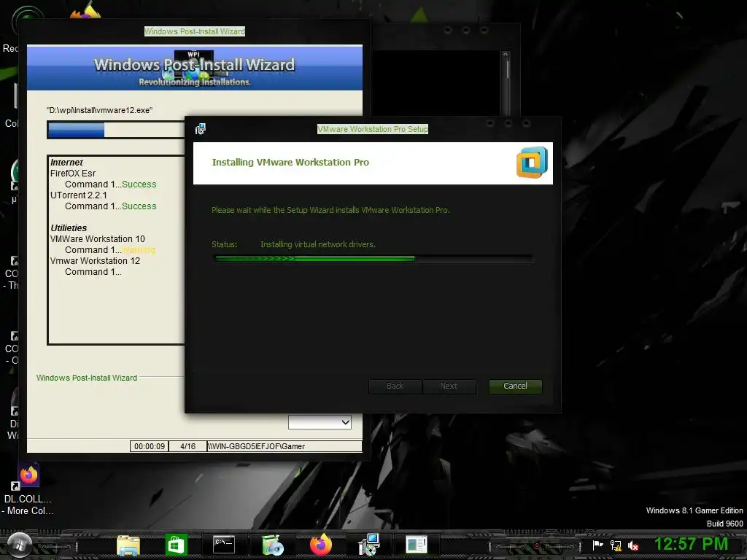
Task: Click the disabled Back button
Action: (x=395, y=386)
